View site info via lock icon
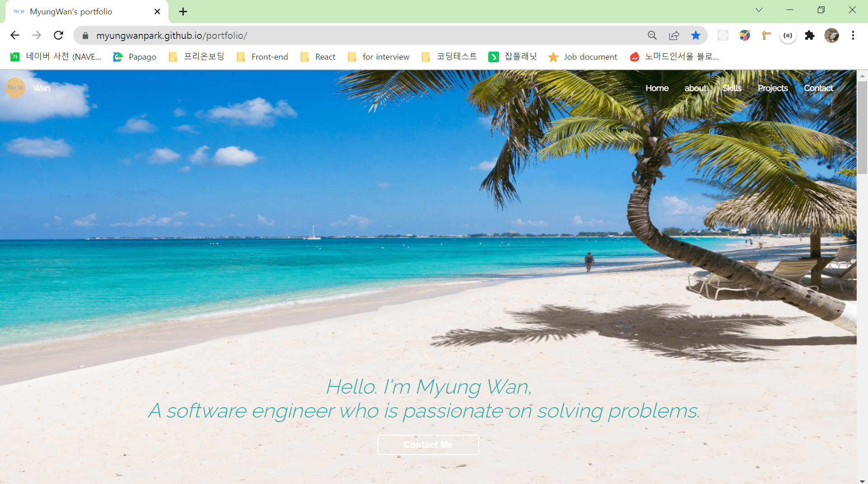Viewport: 868px width, 484px height. coord(85,35)
